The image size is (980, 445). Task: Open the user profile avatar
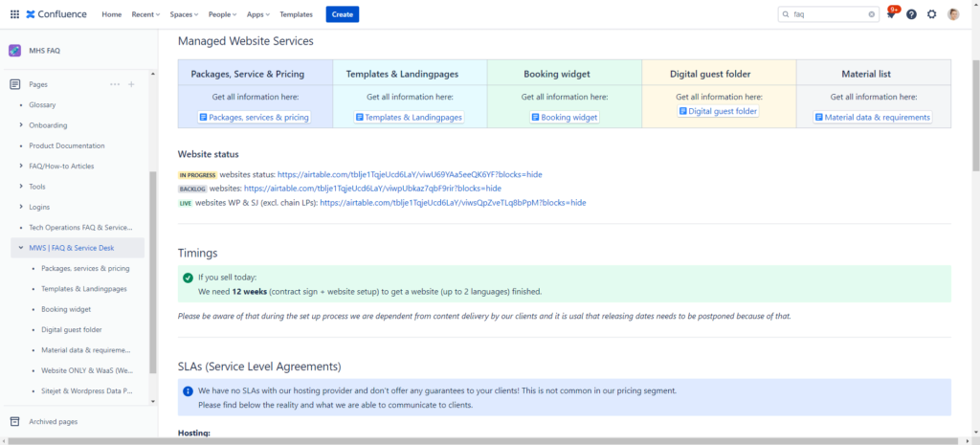pyautogui.click(x=953, y=14)
